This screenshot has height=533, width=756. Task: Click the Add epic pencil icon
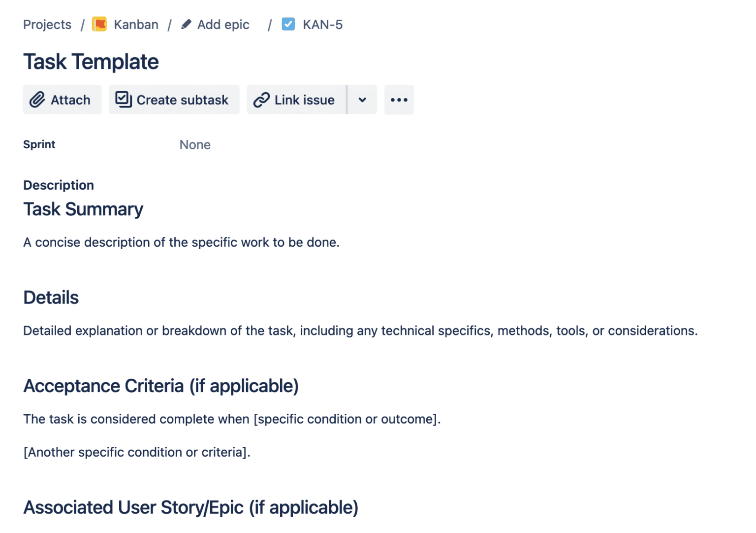(186, 24)
